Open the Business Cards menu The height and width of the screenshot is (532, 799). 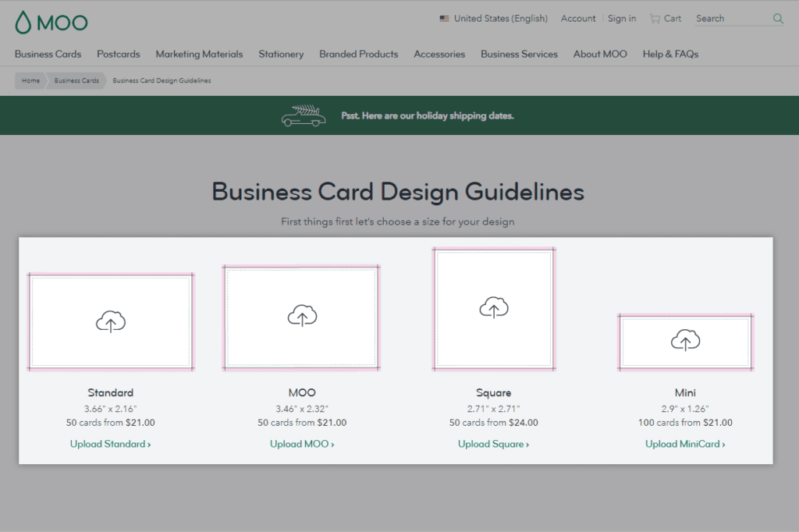click(x=48, y=54)
